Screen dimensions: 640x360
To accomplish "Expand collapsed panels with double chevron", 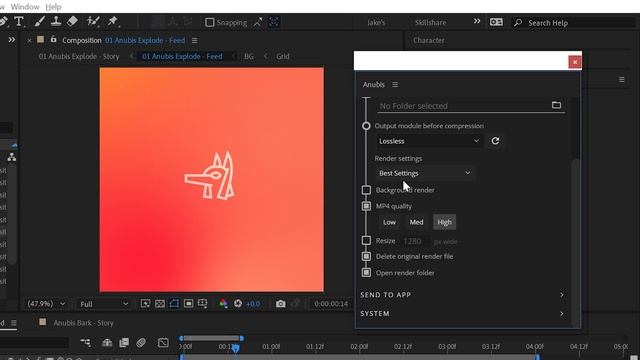I will tap(11, 40).
